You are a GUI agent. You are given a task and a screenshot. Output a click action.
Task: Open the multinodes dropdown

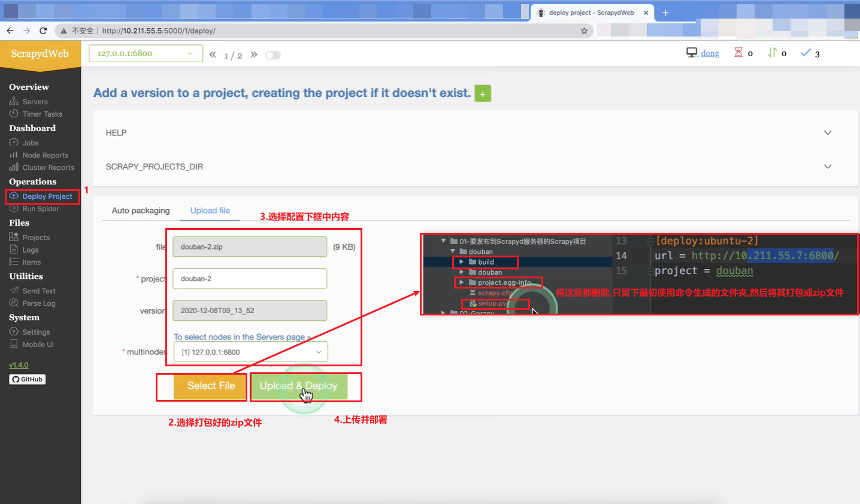pyautogui.click(x=250, y=352)
